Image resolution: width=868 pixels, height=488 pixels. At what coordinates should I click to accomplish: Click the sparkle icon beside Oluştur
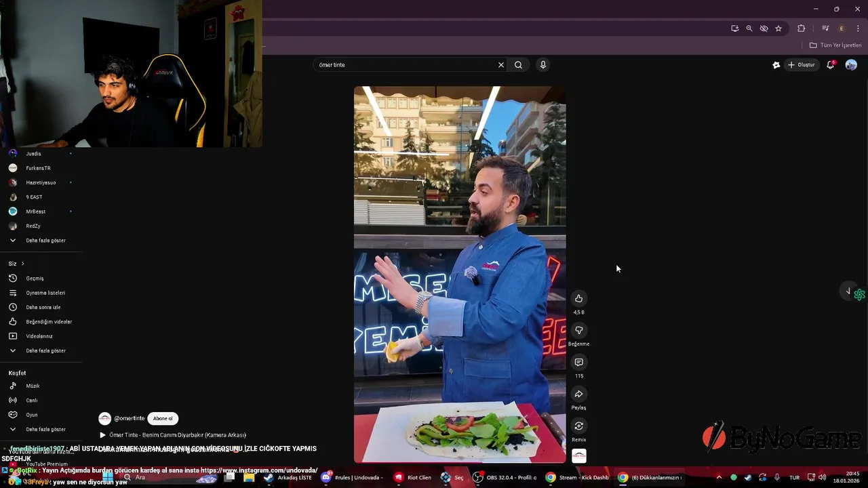(x=776, y=65)
